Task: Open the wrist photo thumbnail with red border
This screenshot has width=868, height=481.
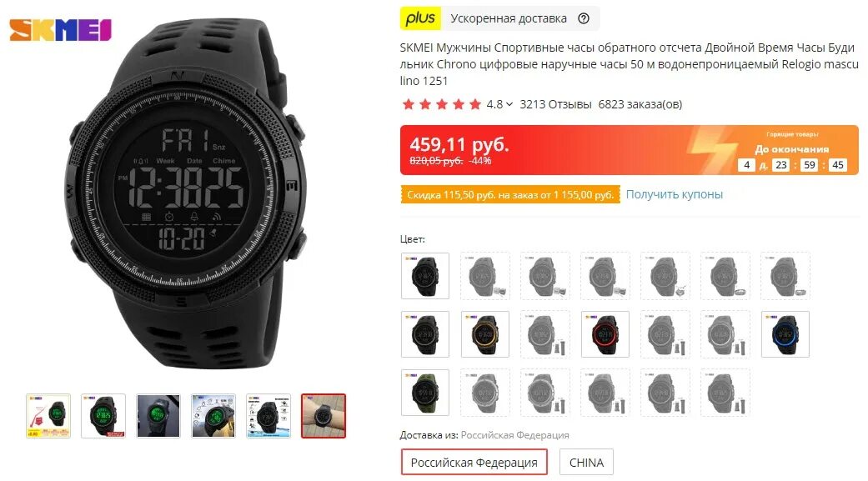Action: (324, 416)
